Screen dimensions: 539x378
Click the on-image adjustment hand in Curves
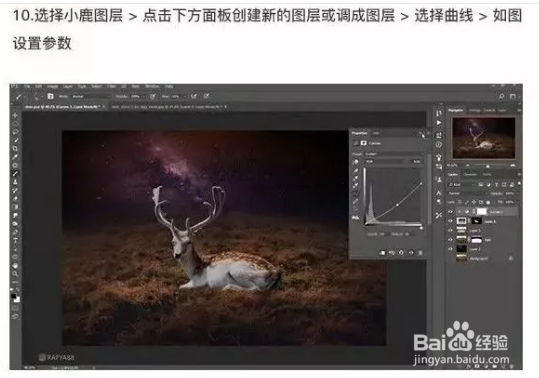coord(356,162)
